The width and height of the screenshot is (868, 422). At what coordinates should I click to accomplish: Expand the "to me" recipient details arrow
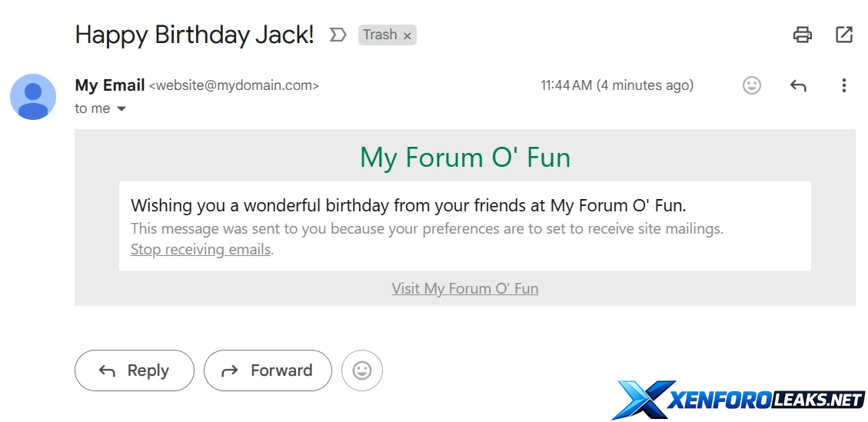pos(121,109)
